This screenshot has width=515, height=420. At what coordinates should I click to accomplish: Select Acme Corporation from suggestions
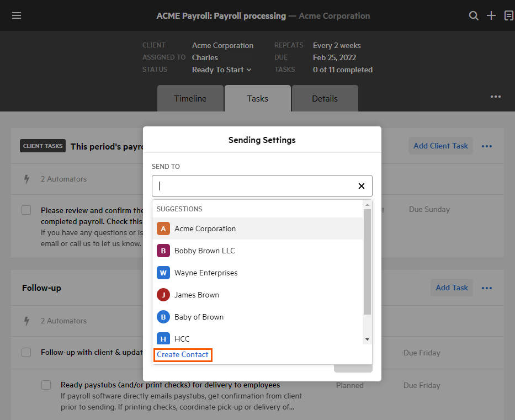[205, 228]
